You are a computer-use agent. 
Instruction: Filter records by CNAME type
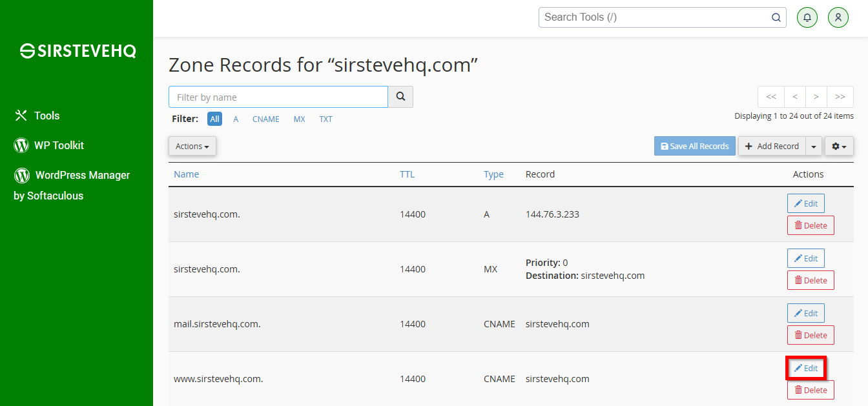tap(266, 119)
